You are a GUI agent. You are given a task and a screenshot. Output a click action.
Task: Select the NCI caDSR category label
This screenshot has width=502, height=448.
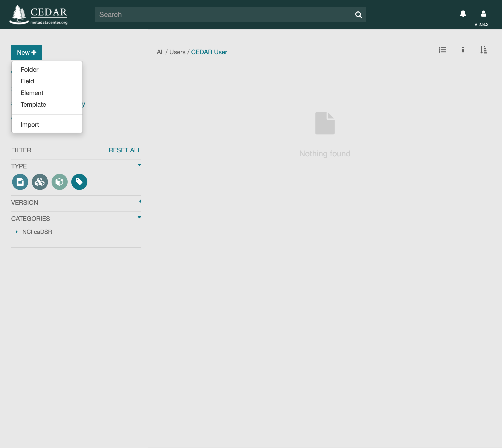(x=37, y=232)
